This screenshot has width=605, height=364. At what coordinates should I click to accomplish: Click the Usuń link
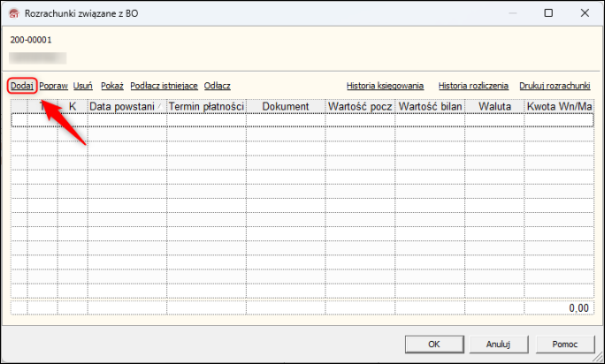(83, 86)
